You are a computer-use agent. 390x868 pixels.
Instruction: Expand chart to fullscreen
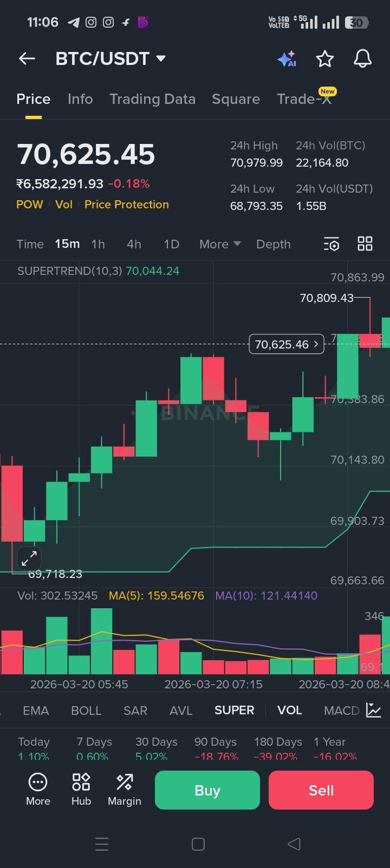click(29, 558)
